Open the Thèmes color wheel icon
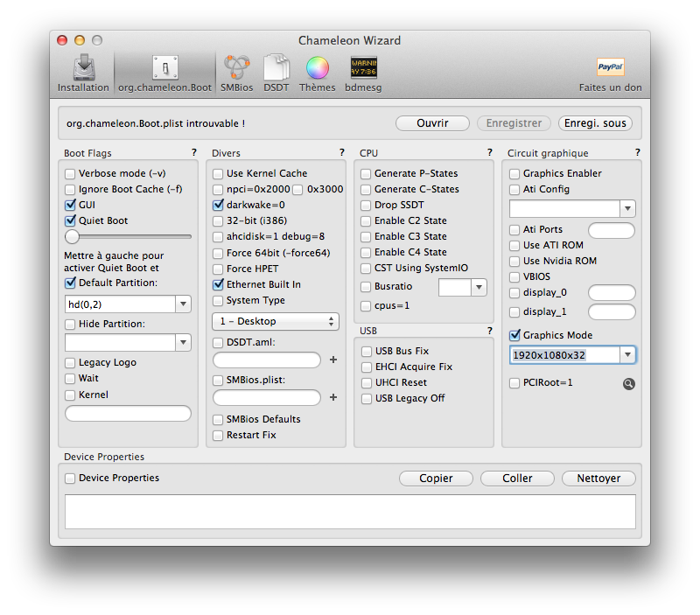Image resolution: width=700 pixels, height=615 pixels. (317, 68)
